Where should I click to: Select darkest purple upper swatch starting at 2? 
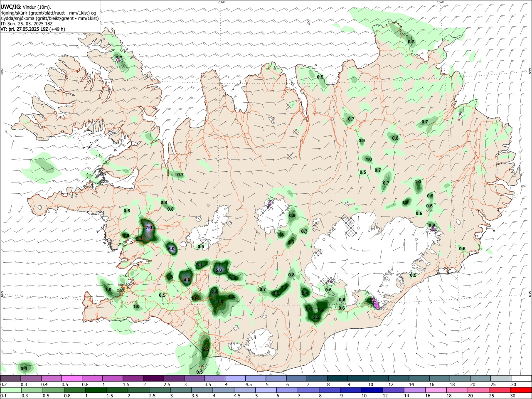[x=153, y=378]
